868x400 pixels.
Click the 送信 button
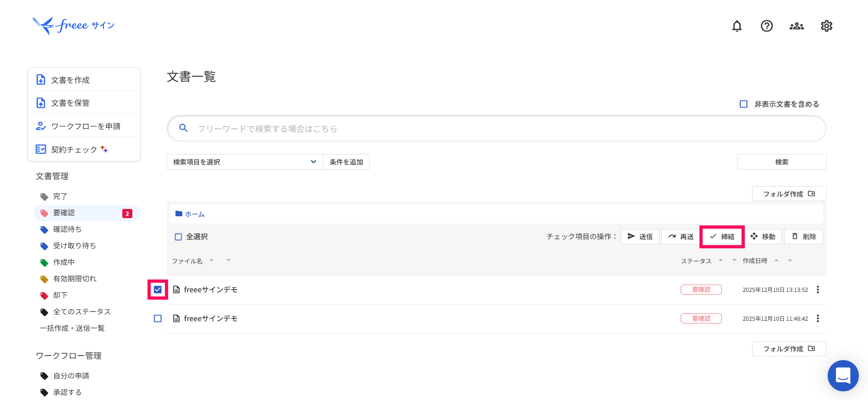640,236
